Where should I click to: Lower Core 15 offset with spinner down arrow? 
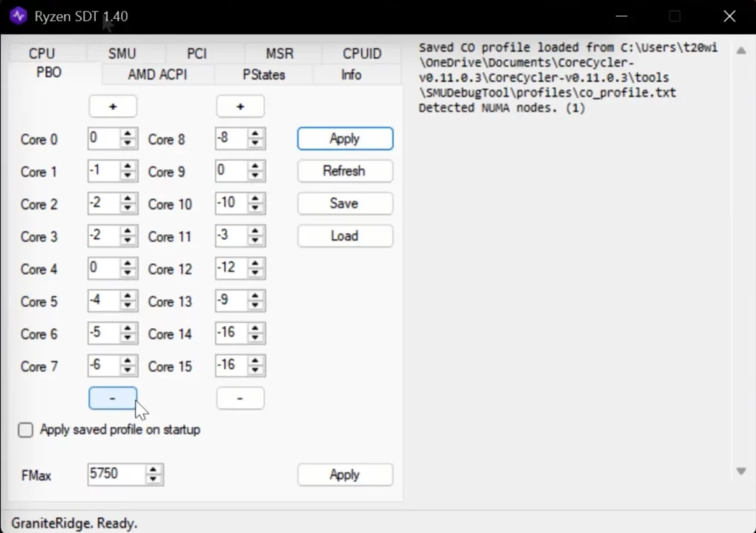tap(255, 371)
